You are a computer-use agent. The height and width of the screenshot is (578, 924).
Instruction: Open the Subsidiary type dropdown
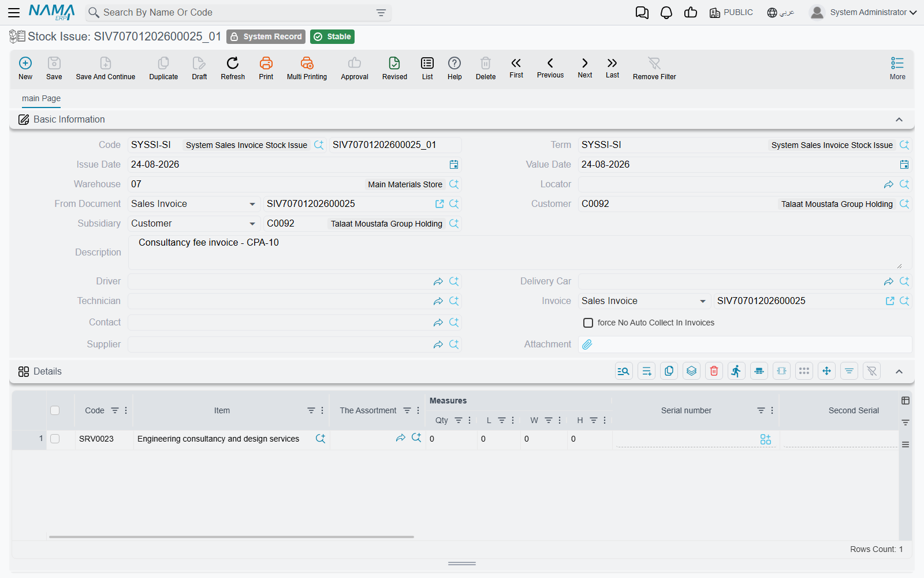pyautogui.click(x=193, y=224)
